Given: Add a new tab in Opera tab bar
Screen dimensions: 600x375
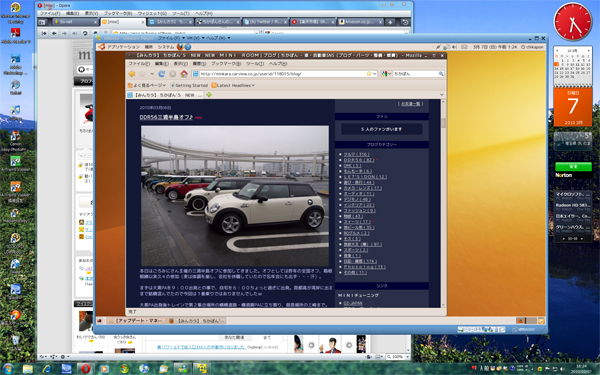Looking at the screenshot, I should tap(390, 22).
